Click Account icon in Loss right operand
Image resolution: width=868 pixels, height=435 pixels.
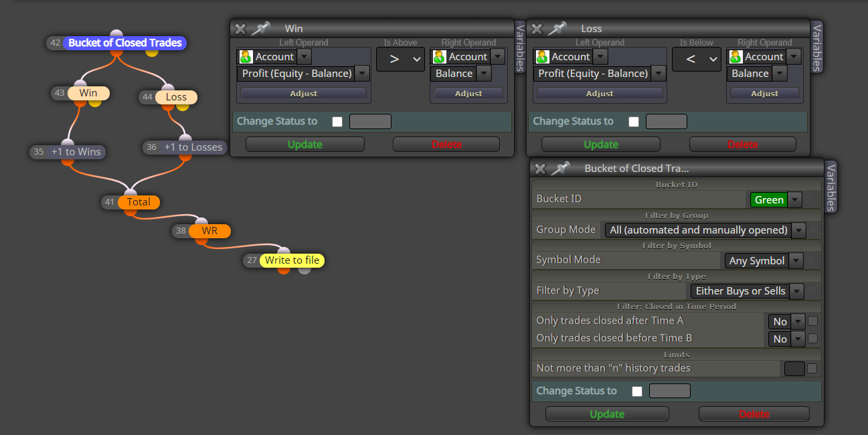[x=735, y=57]
